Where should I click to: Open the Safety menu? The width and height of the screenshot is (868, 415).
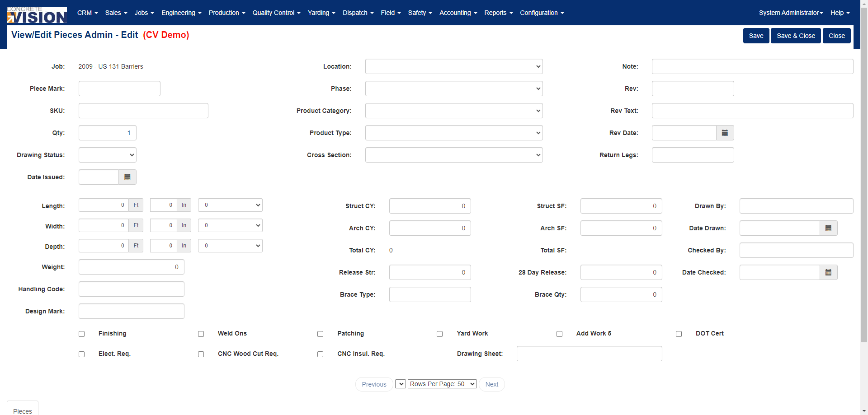coord(420,13)
